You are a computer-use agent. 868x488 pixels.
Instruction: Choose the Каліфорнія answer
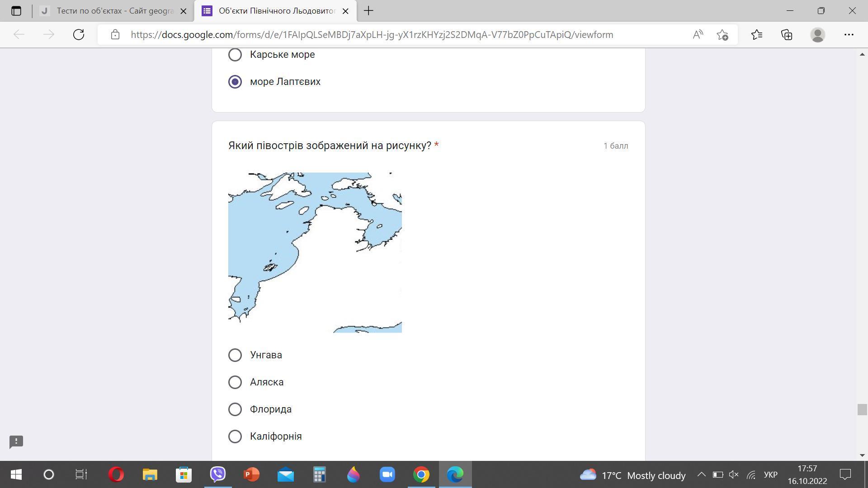pos(235,436)
